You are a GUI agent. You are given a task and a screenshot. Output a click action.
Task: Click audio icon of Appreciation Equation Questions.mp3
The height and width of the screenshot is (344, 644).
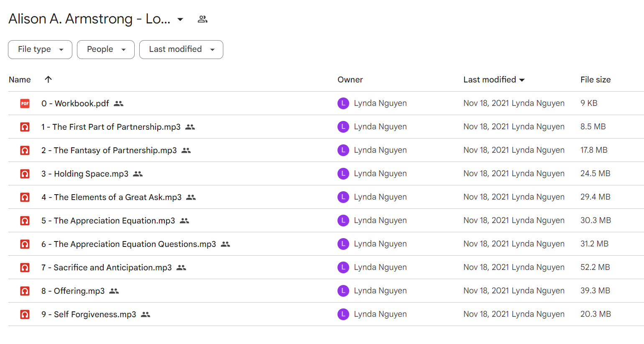pos(25,244)
